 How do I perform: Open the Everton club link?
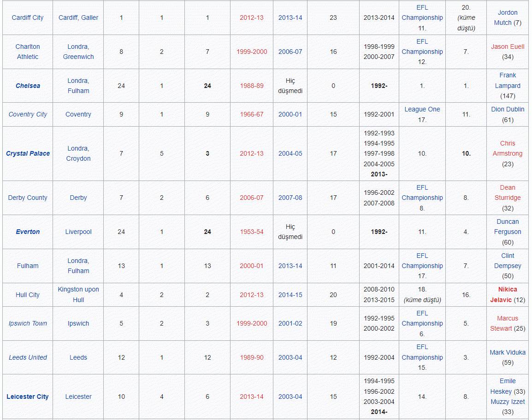(28, 232)
